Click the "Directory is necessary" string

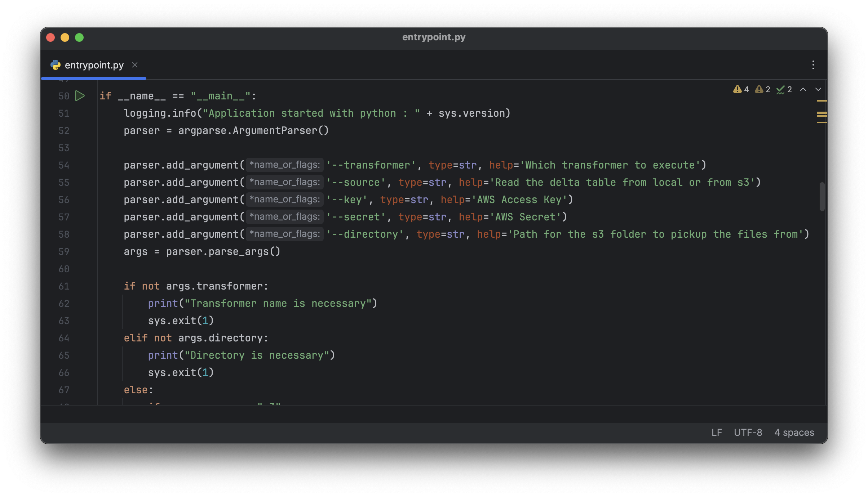click(257, 355)
